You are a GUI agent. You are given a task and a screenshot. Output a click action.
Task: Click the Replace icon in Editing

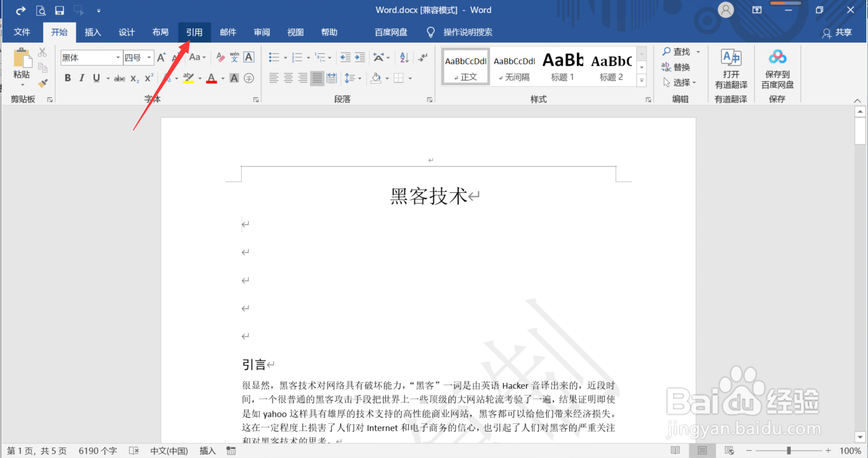coord(666,67)
